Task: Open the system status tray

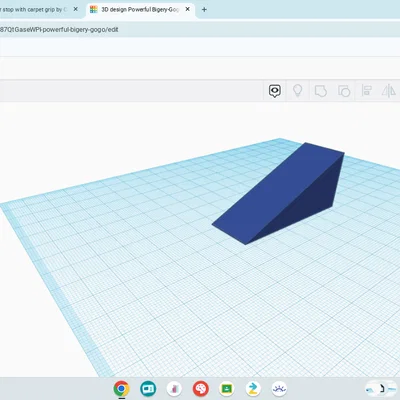Action: [x=381, y=389]
